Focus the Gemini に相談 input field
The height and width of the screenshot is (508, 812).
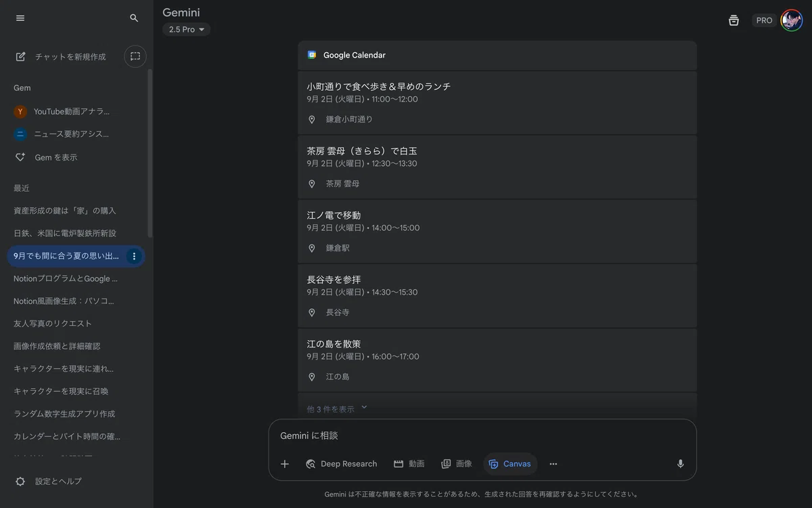(482, 436)
